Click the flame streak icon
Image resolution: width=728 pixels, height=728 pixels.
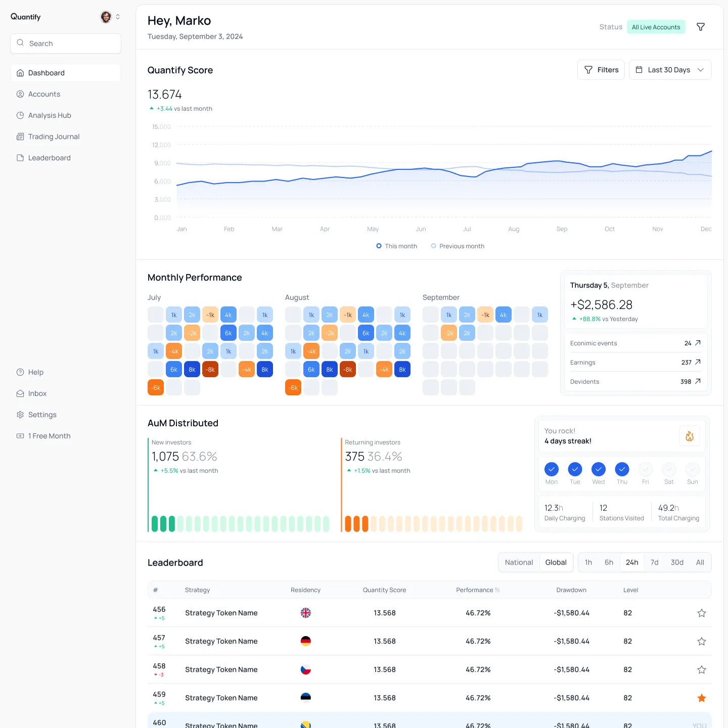[689, 436]
